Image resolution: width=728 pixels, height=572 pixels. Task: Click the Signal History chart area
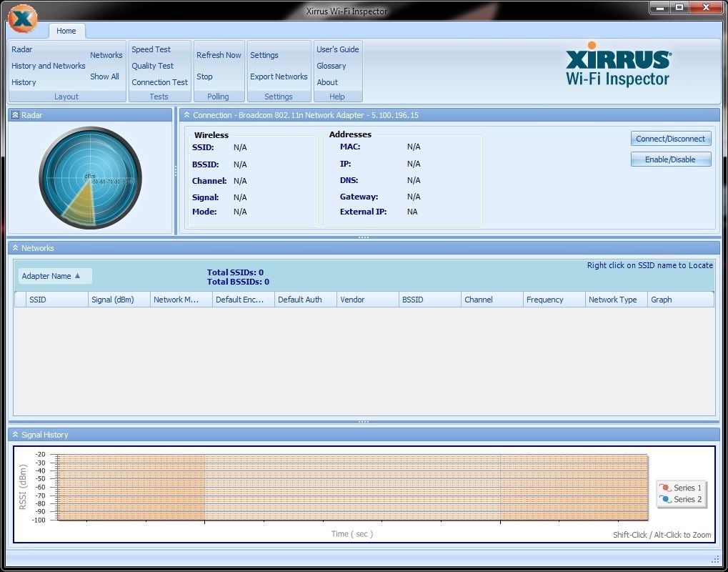pos(352,488)
